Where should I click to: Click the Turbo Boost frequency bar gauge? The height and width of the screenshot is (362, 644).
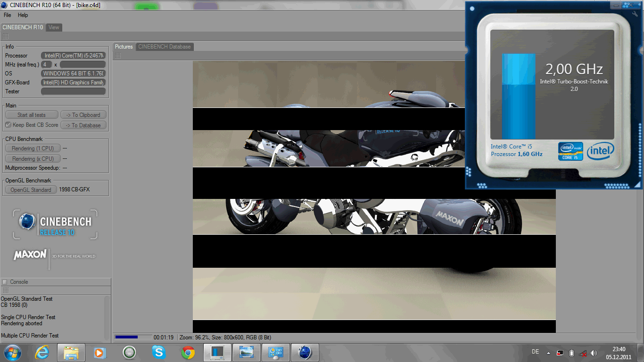pos(519,96)
